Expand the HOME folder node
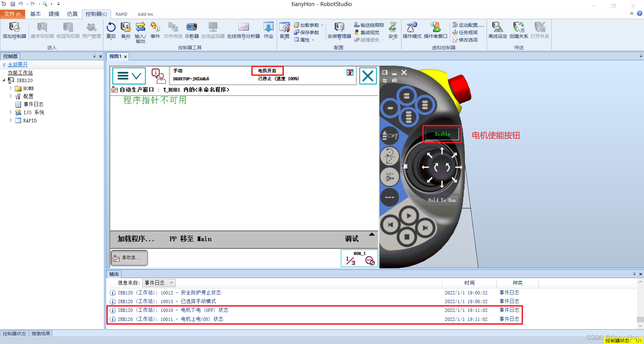The image size is (644, 344). [x=11, y=88]
